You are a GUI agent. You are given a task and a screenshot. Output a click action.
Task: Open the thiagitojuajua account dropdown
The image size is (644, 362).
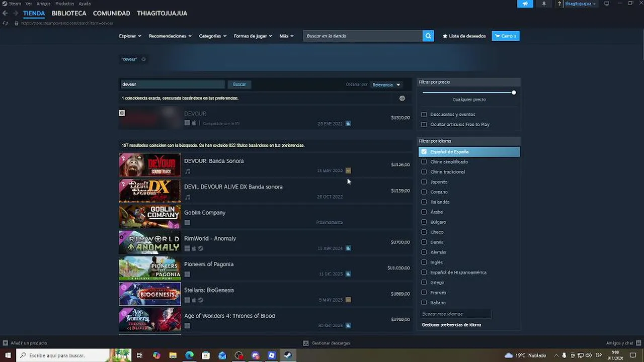pyautogui.click(x=580, y=4)
